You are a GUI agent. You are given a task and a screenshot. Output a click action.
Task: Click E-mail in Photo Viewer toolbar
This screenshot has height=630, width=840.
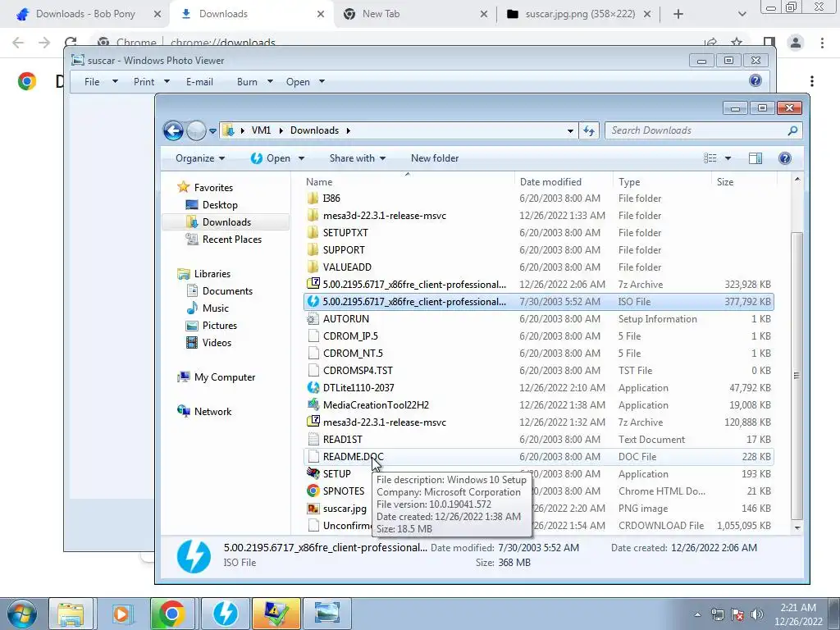click(199, 81)
